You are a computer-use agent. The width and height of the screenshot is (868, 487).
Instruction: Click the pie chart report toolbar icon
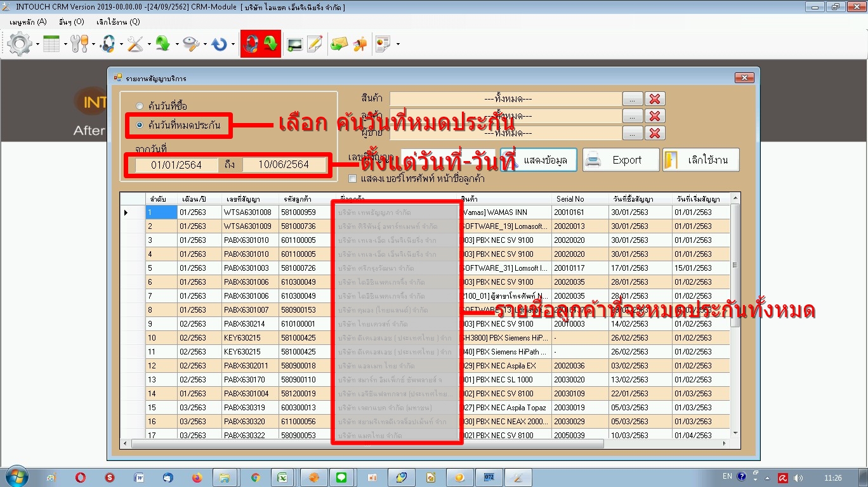click(383, 44)
